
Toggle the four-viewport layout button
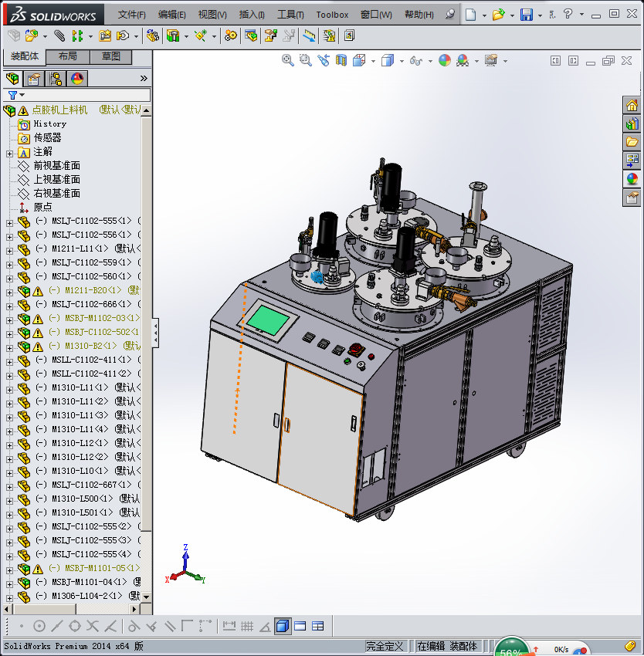(x=318, y=627)
